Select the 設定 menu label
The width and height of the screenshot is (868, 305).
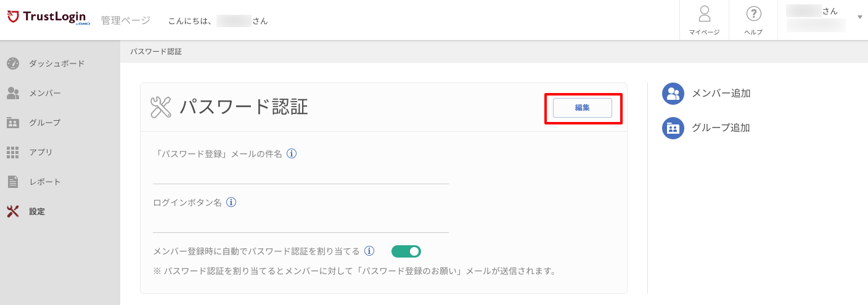pos(37,211)
